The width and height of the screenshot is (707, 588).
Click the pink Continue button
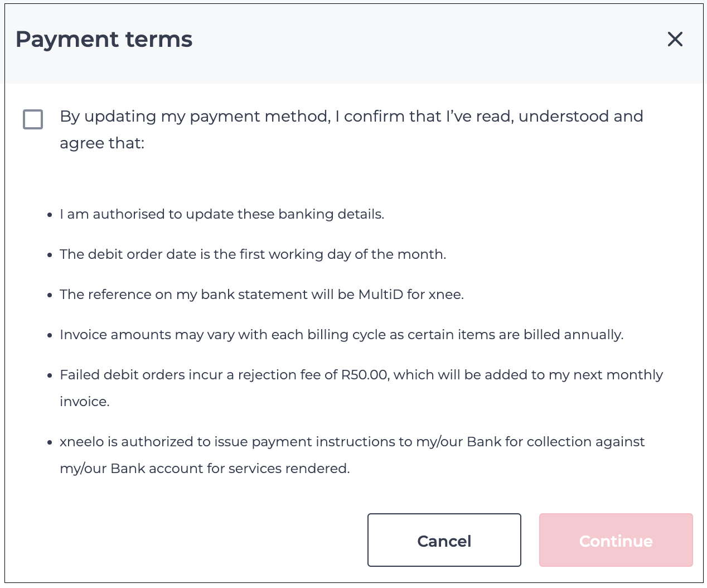point(616,540)
